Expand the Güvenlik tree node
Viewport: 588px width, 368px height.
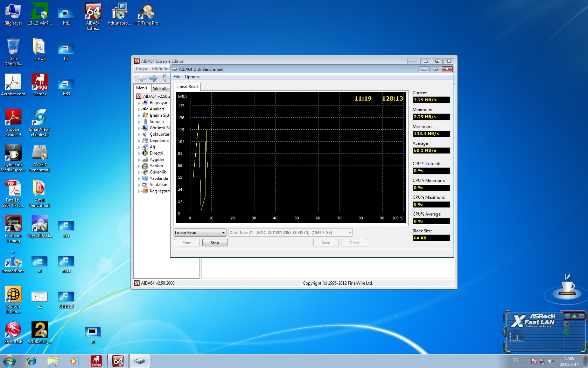[139, 172]
